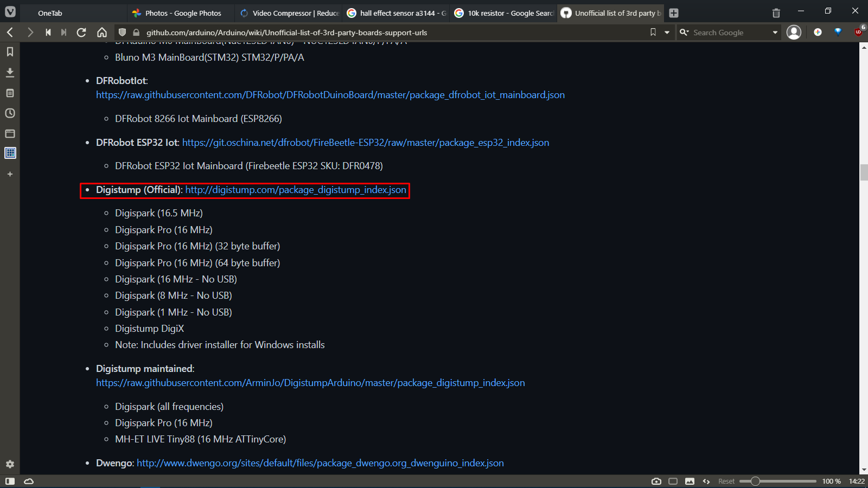Open the user profile avatar
Screen dimensions: 868x488
point(794,33)
